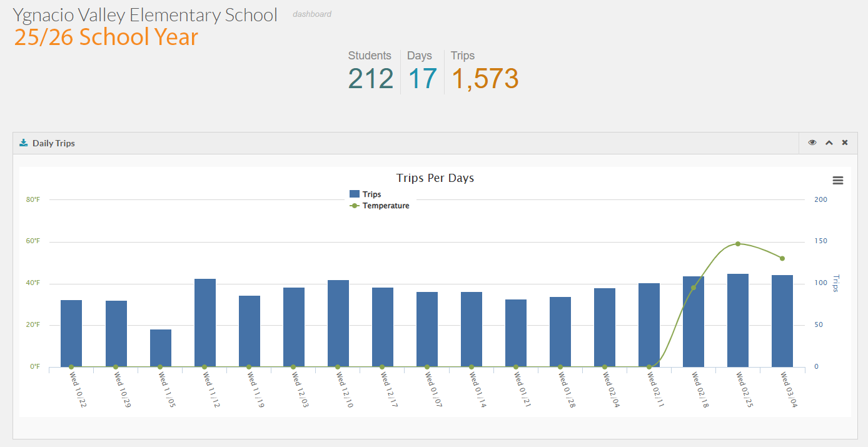Click the bar for Wed 10/22
Screen dimensions: 868x447
[x=71, y=333]
